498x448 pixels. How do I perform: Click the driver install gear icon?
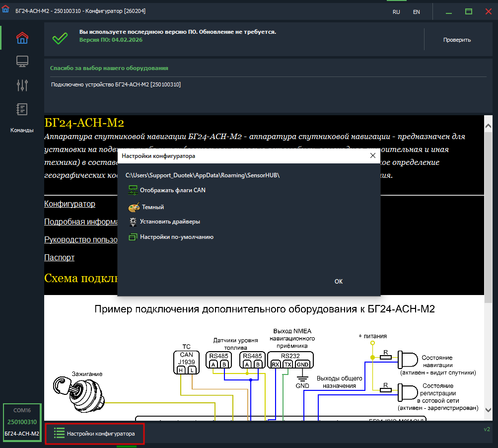(x=133, y=222)
